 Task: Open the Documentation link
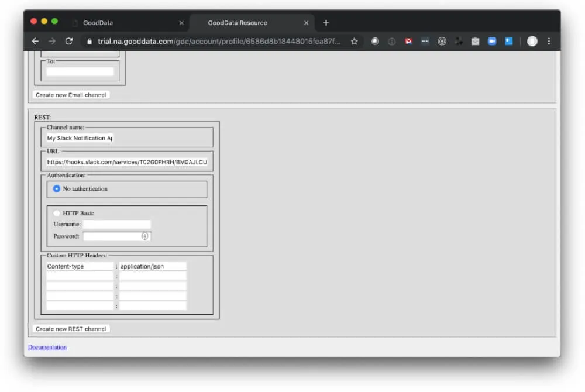pyautogui.click(x=47, y=346)
